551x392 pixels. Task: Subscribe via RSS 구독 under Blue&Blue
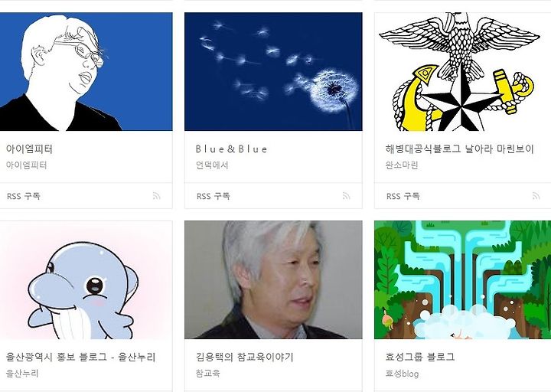pos(214,196)
